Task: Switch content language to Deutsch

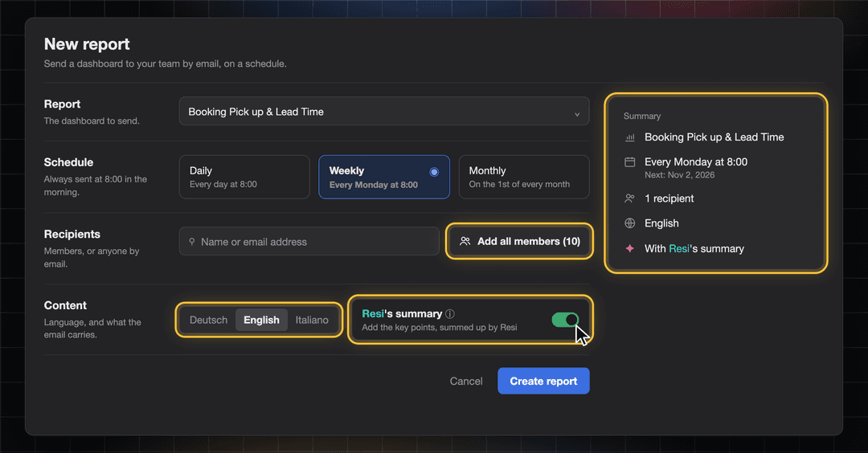Action: tap(208, 320)
